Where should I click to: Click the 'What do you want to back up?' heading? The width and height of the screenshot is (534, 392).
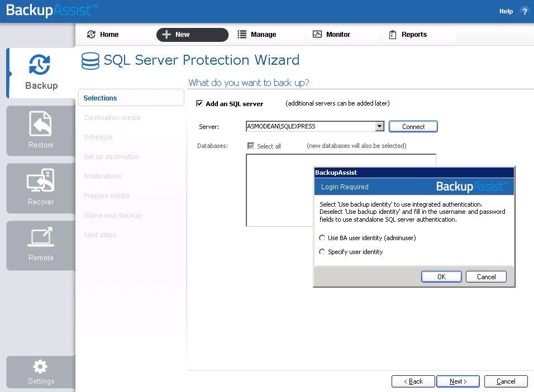(249, 83)
